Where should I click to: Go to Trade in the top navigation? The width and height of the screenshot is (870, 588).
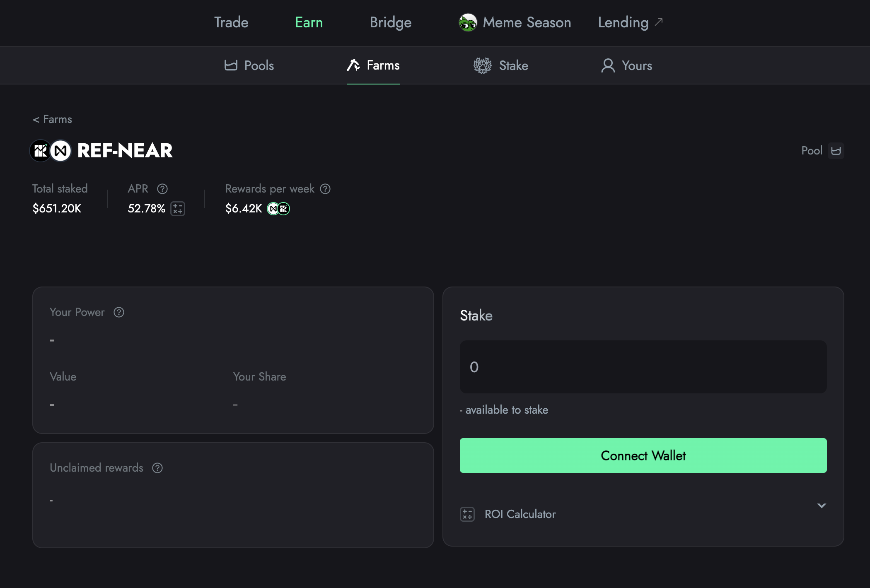point(231,22)
